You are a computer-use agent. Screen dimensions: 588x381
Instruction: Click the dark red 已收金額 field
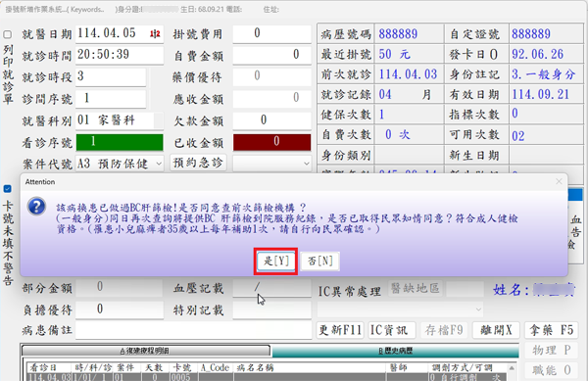click(x=271, y=142)
